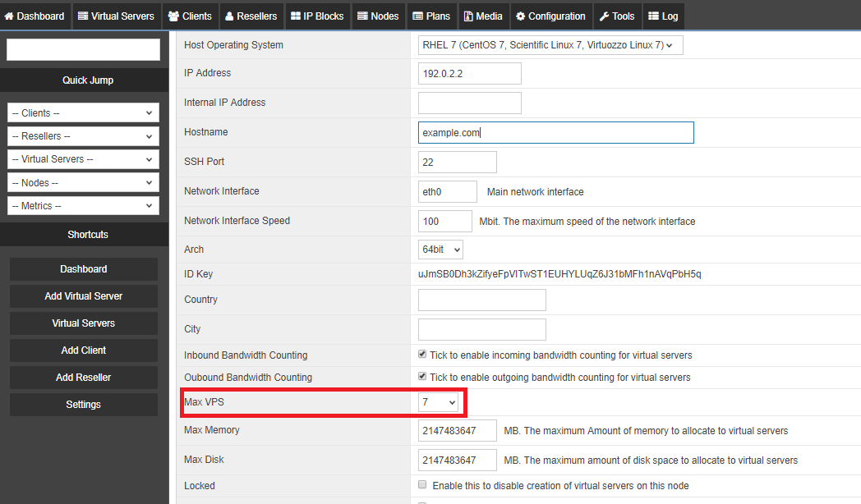Screen dimensions: 861x504
Task: Open the Plans menu tab
Action: coord(431,16)
